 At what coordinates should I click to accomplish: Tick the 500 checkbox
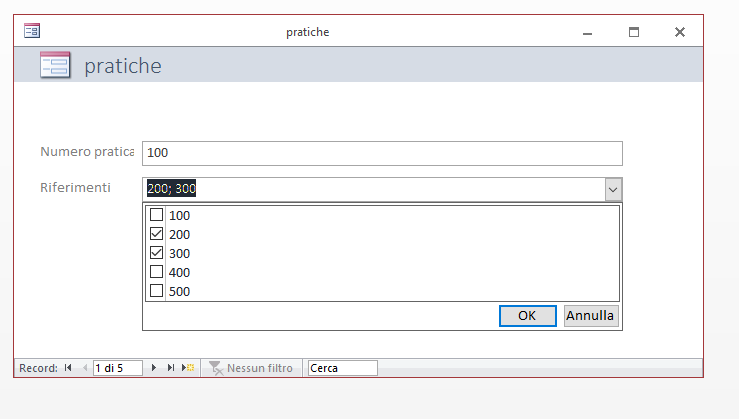(156, 291)
